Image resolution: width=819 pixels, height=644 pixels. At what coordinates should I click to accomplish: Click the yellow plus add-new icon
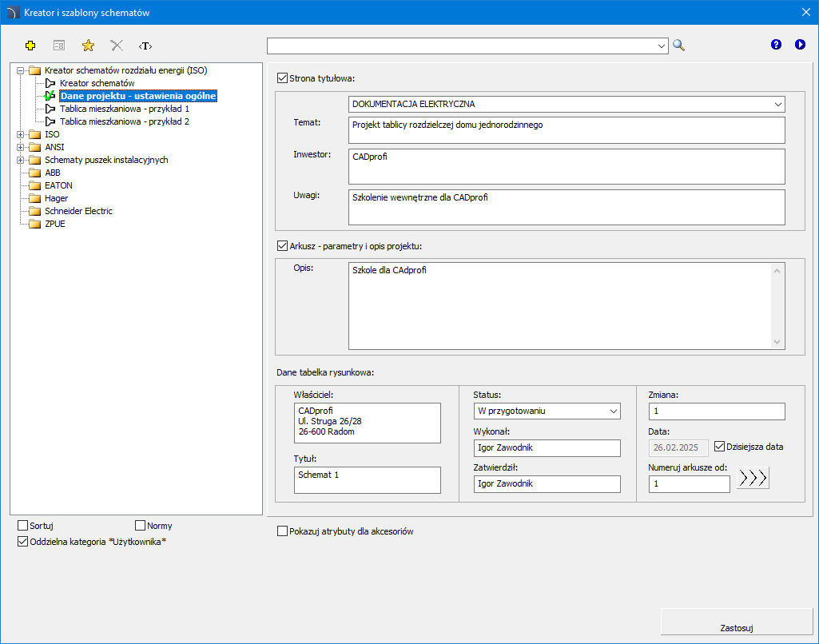tap(31, 46)
